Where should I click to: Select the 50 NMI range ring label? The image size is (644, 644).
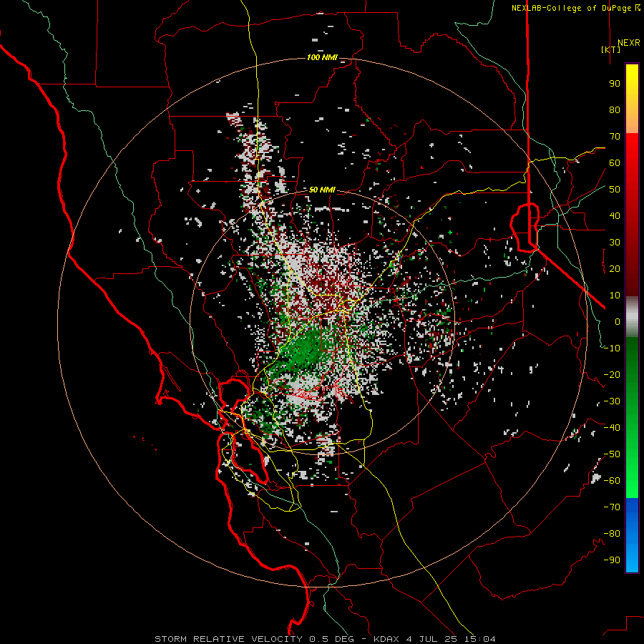322,190
